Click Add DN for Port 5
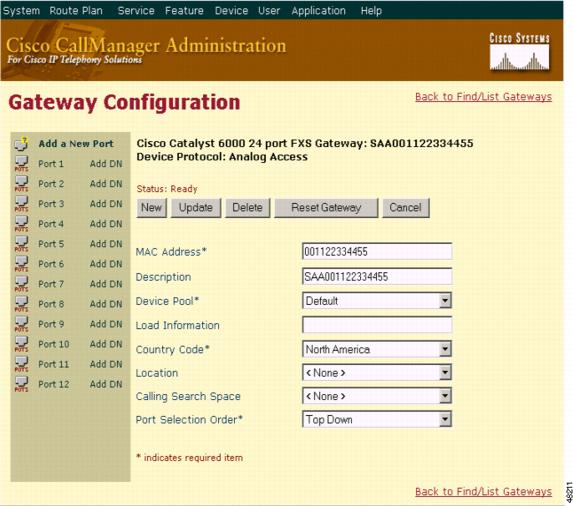 [106, 244]
